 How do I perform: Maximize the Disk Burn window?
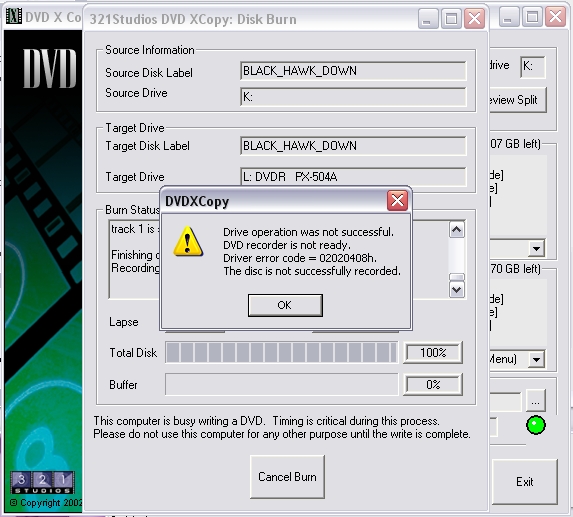tap(451, 18)
